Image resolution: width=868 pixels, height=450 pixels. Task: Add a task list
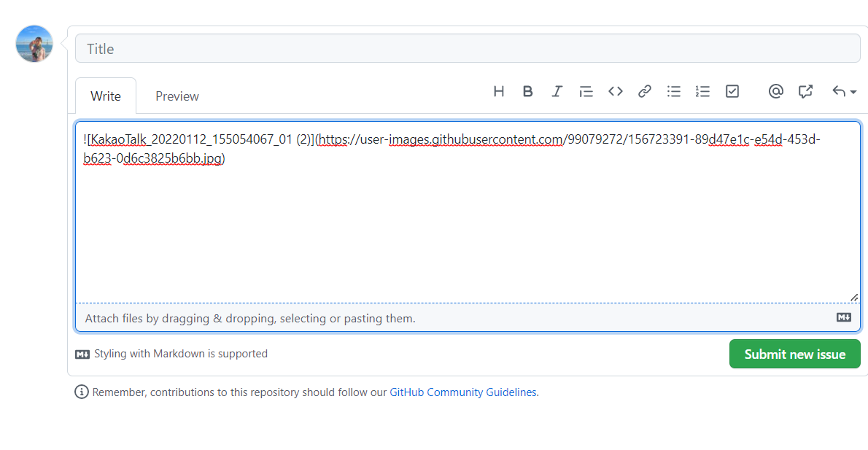pyautogui.click(x=732, y=91)
